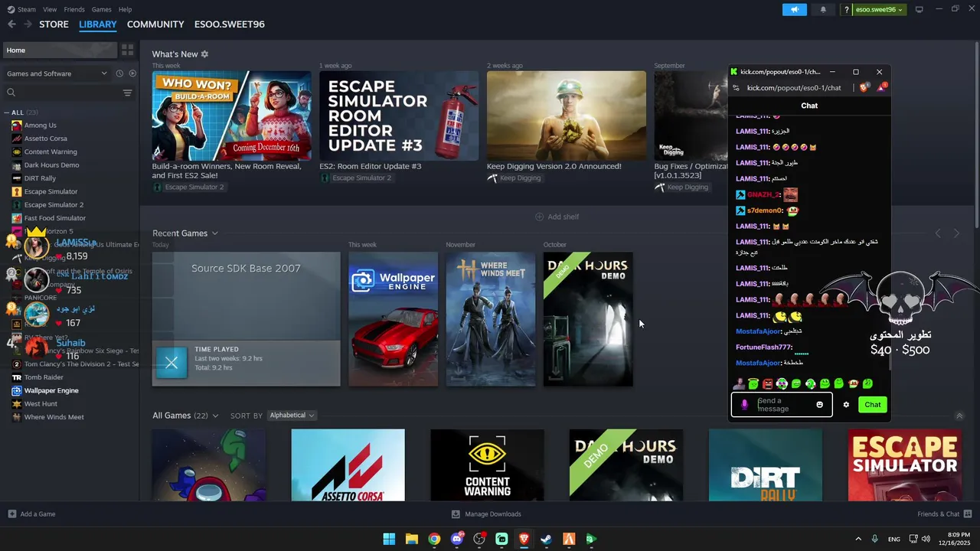
Task: Send message with the green Chat button
Action: click(873, 405)
